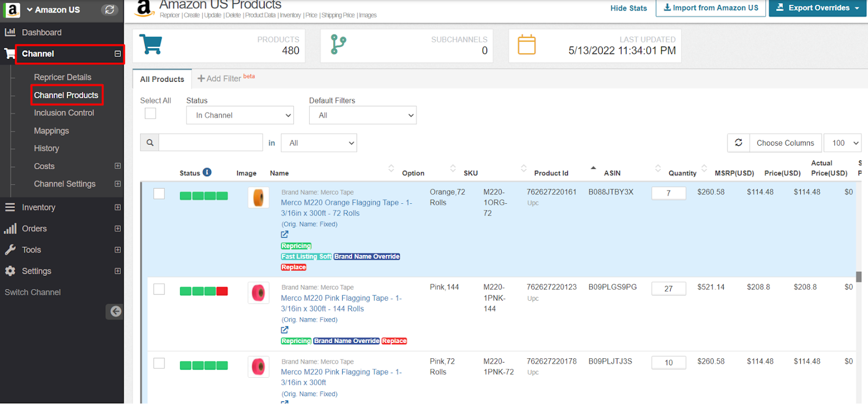Click Import from Amazon US button
This screenshot has height=406, width=868.
pos(711,8)
